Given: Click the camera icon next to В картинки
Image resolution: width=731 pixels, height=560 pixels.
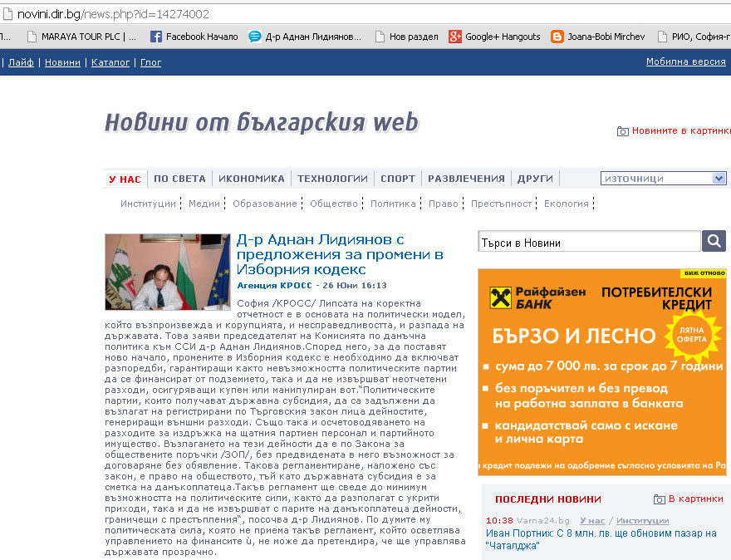Looking at the screenshot, I should (x=660, y=499).
